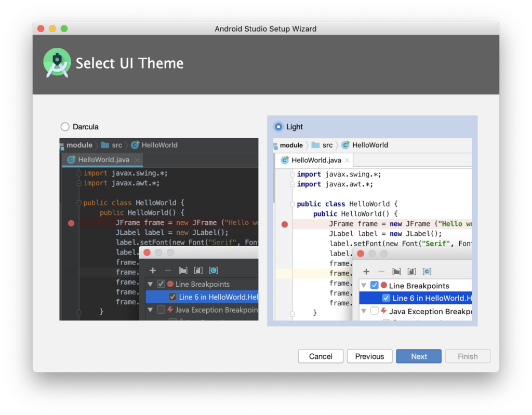Screen dimensions: 532x415
Task: Click the src folder icon in Light preview
Action: (x=315, y=145)
